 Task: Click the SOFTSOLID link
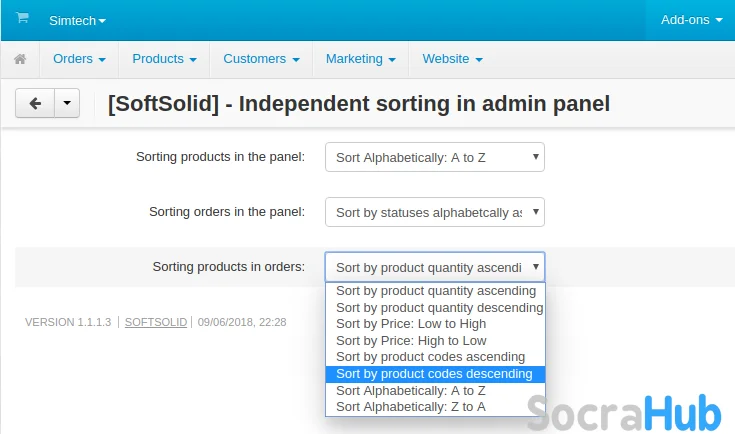(x=155, y=322)
